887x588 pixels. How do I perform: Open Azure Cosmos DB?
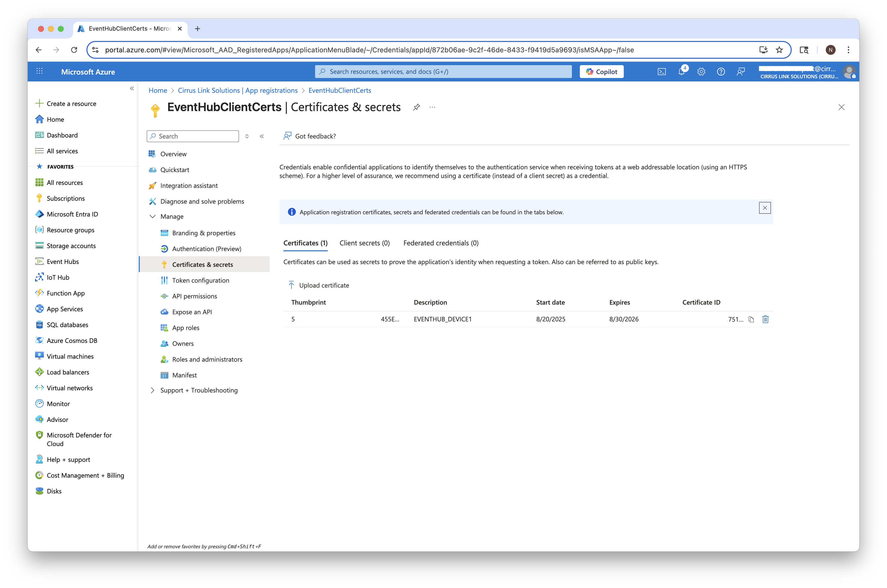[x=72, y=340]
